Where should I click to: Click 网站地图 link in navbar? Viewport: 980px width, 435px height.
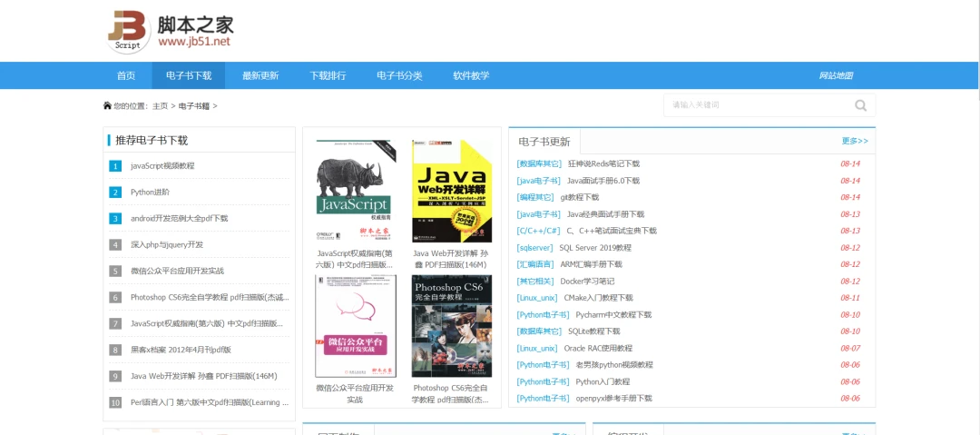click(x=835, y=75)
